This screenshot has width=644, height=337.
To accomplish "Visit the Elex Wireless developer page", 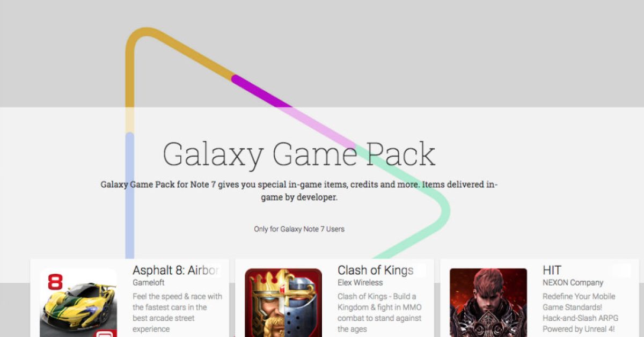I will (x=360, y=283).
